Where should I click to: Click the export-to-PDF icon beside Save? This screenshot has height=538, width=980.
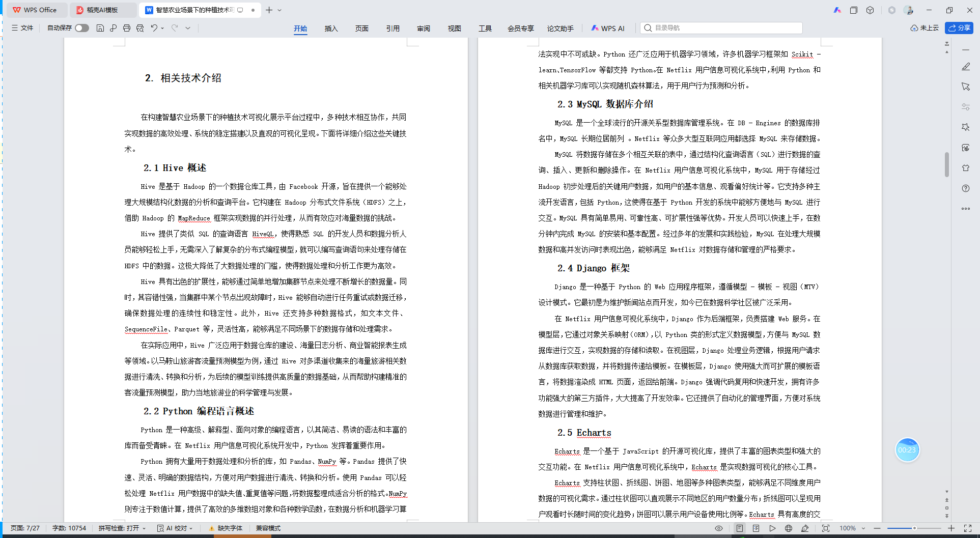[x=113, y=28]
